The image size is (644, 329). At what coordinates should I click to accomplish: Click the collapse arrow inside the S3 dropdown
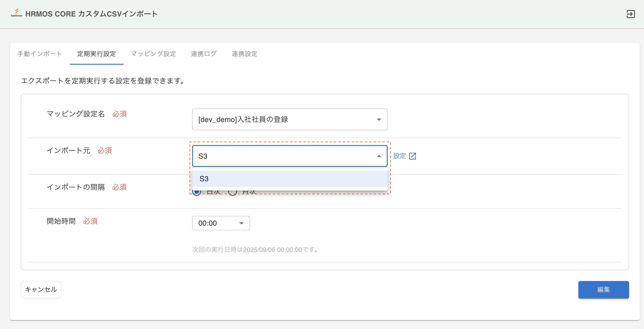click(379, 156)
